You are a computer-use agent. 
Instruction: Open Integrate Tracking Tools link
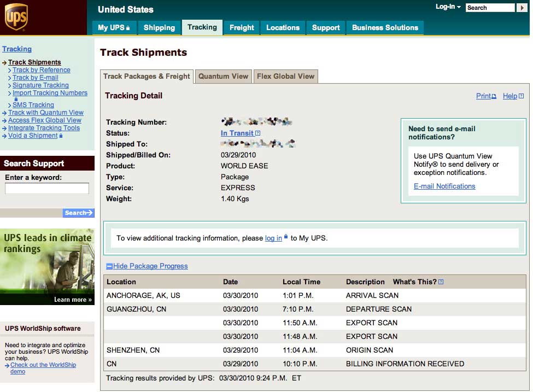pos(44,128)
